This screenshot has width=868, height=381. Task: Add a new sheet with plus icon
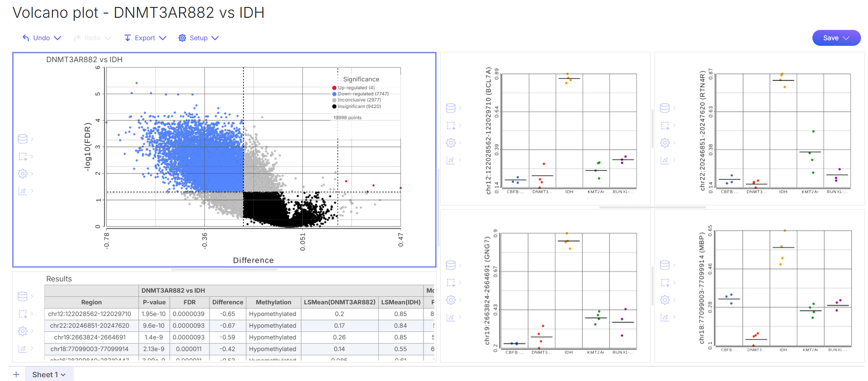pyautogui.click(x=16, y=374)
